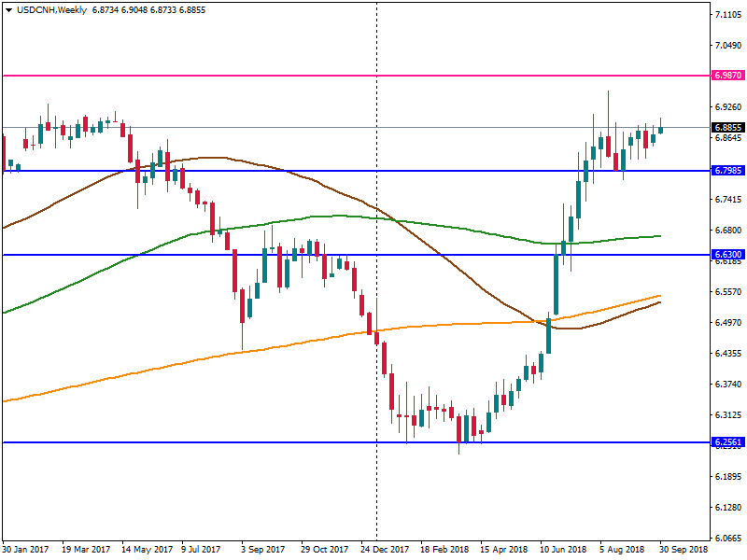The height and width of the screenshot is (560, 747).
Task: Click the most recent weekly candle
Action: coord(661,128)
